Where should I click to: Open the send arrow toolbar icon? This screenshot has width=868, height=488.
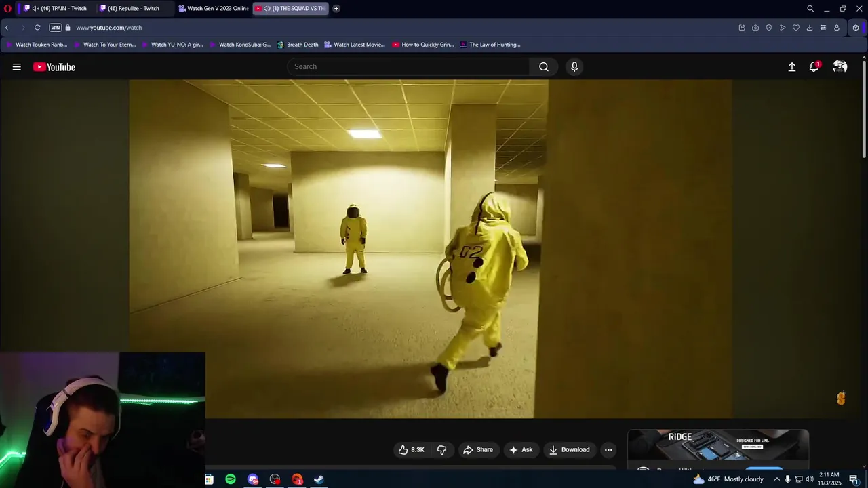782,28
